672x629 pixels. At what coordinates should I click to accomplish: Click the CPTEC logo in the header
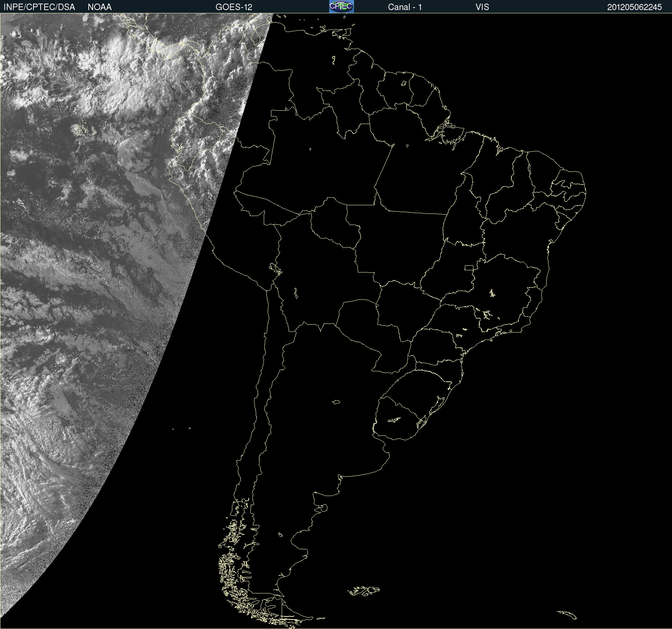[341, 6]
